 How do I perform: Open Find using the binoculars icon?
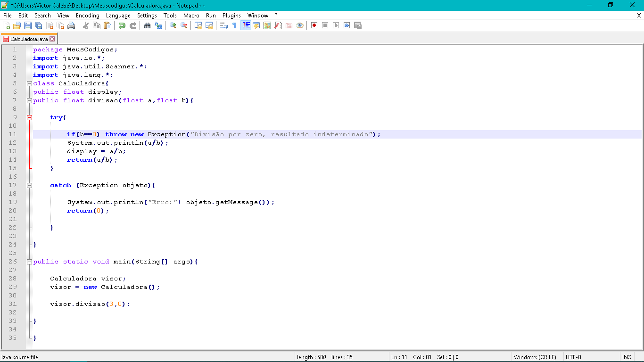tap(148, 25)
